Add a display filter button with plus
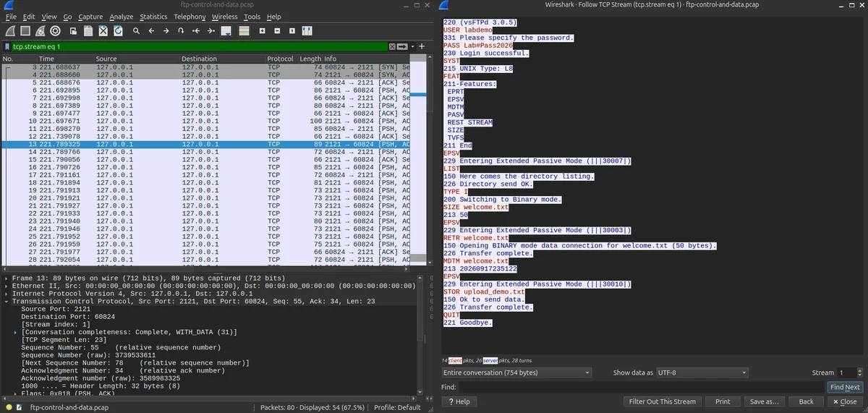The height and width of the screenshot is (413, 868). tap(422, 46)
